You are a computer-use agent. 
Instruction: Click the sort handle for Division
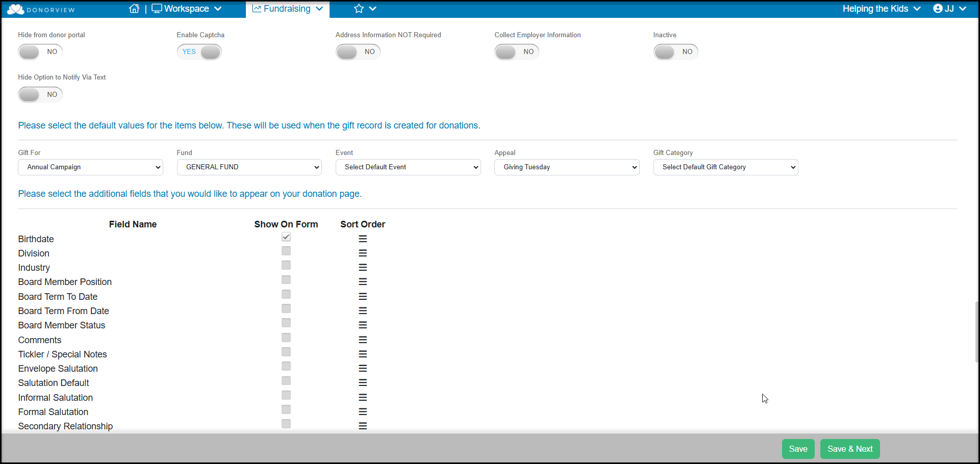tap(363, 253)
